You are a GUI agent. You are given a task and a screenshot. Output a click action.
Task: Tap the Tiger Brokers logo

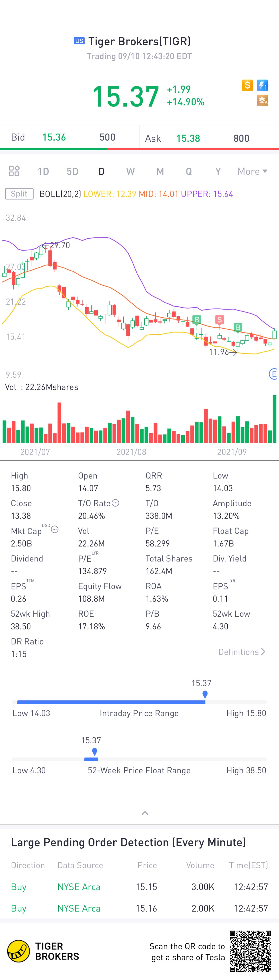(x=43, y=951)
